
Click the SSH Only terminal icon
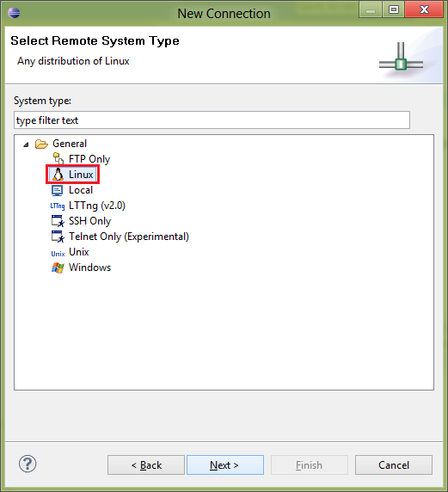(58, 221)
